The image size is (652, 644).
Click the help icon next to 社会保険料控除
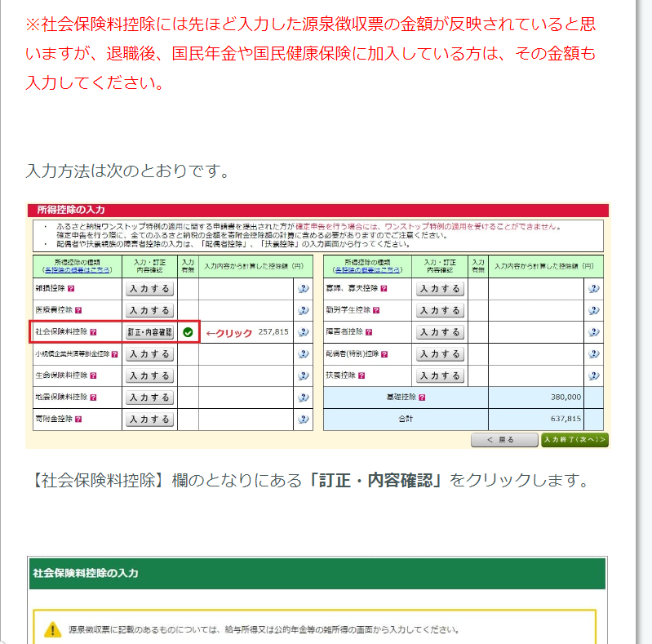94,332
